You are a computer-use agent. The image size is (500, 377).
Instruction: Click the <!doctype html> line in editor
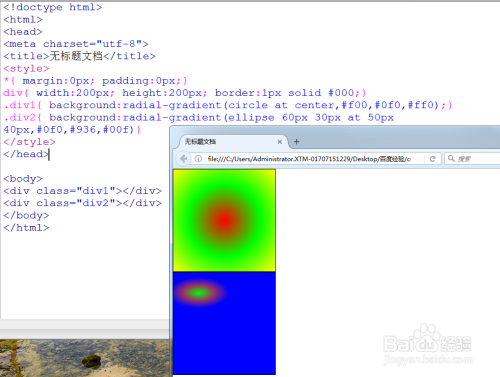53,7
